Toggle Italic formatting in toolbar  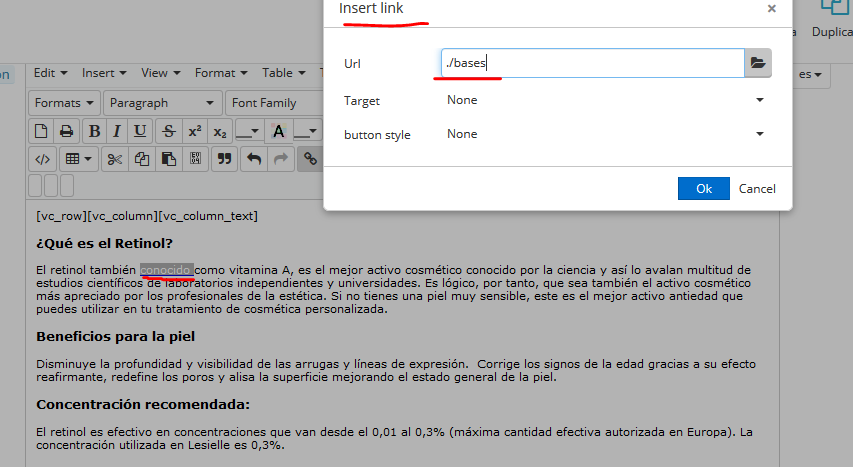117,131
